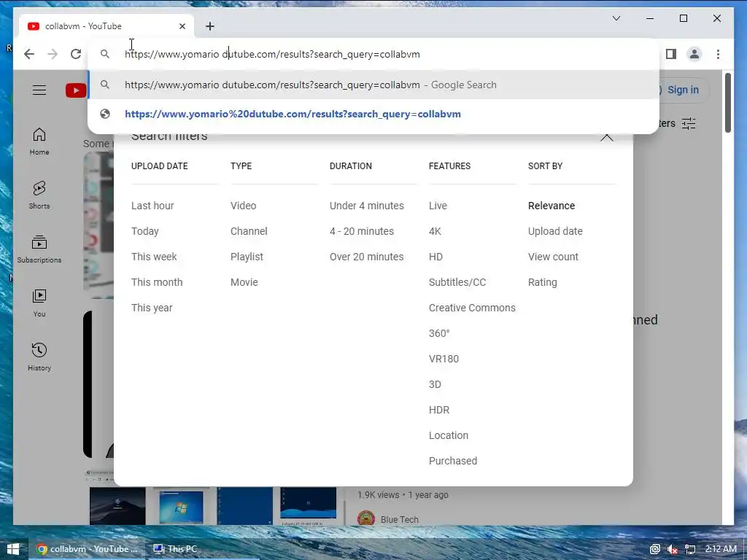Image resolution: width=747 pixels, height=560 pixels.
Task: Filter uploads by Today
Action: point(145,231)
